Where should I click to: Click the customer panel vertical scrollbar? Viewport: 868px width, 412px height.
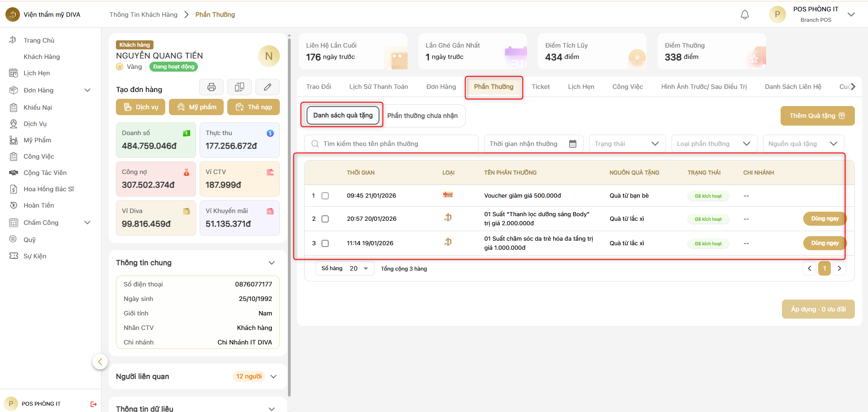[289, 218]
